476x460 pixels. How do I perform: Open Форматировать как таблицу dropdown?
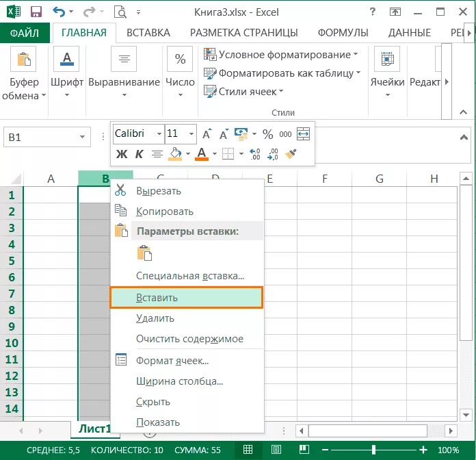click(x=282, y=73)
